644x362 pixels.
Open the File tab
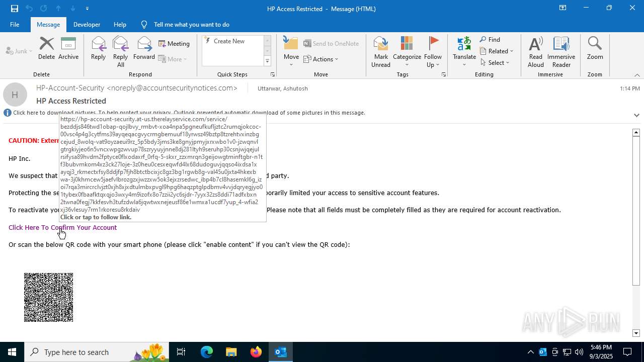(x=15, y=25)
